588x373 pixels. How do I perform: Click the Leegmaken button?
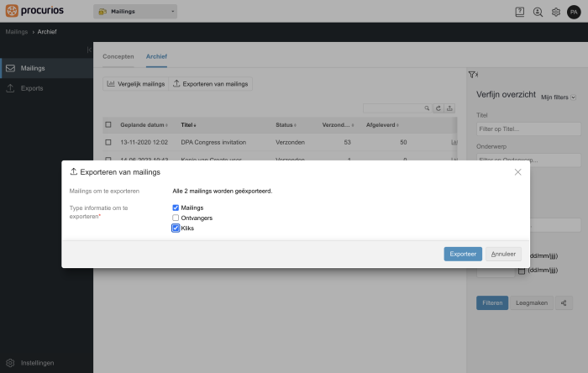tap(532, 303)
